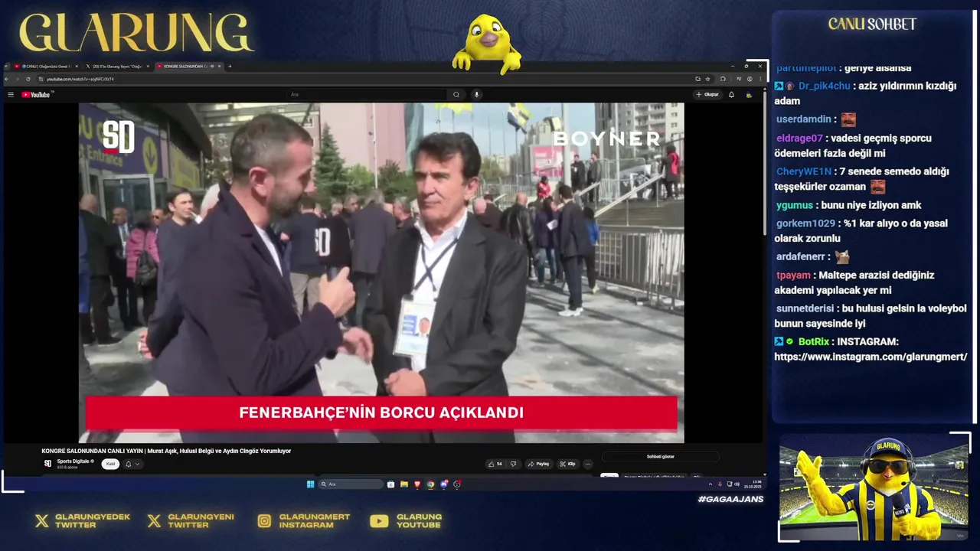Screen dimensions: 980x551
Task: Expand channel notification bell dropdown
Action: click(132, 464)
